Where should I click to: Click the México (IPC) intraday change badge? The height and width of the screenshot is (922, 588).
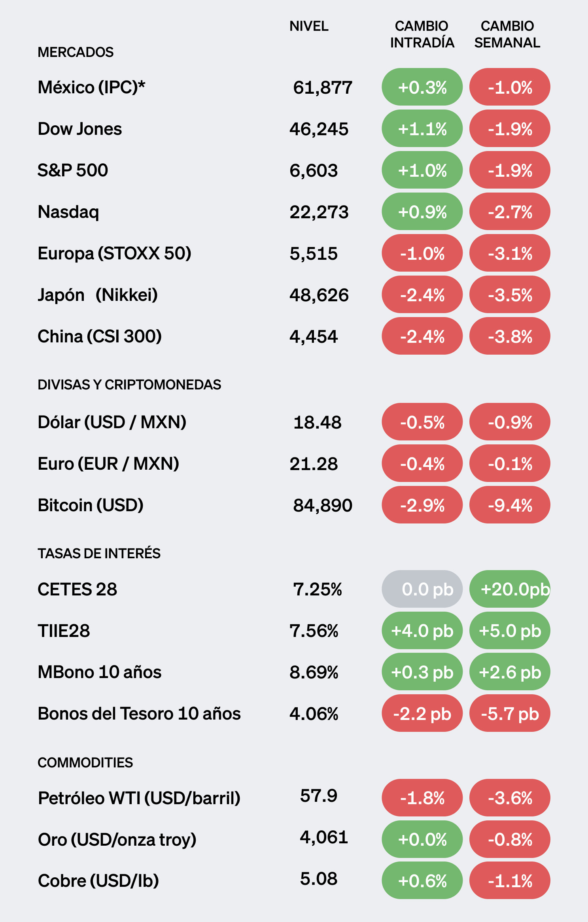click(422, 87)
